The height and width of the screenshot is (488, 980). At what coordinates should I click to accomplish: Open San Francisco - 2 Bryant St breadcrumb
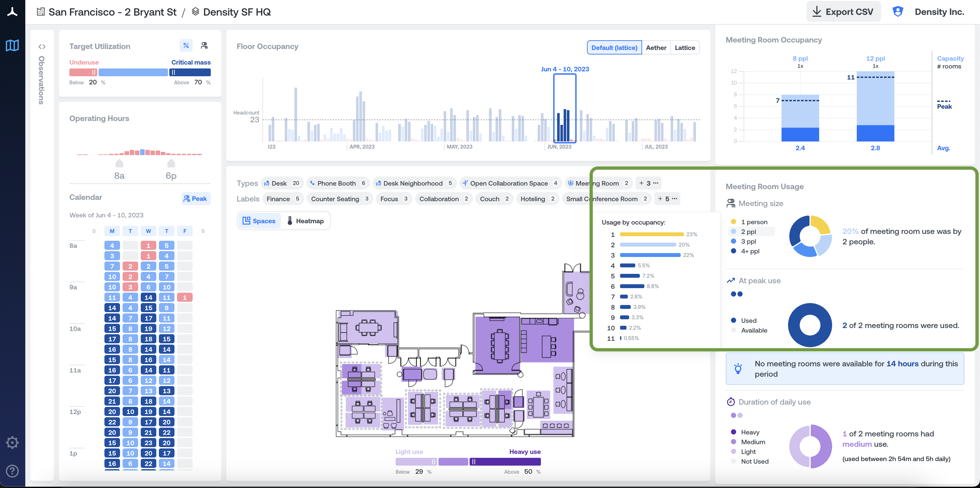(x=112, y=12)
